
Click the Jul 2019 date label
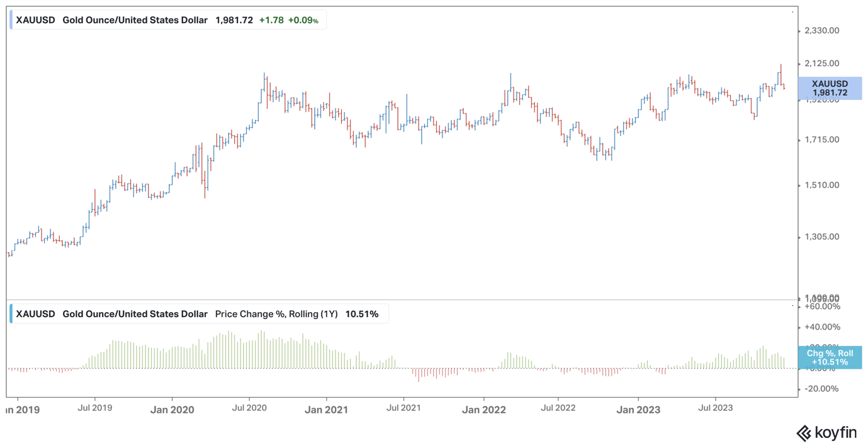coord(94,408)
